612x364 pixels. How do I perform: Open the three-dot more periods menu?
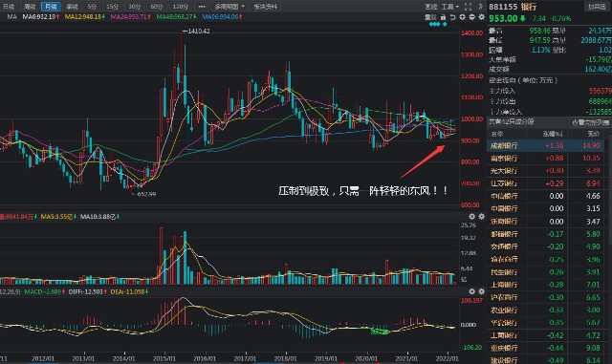(202, 7)
